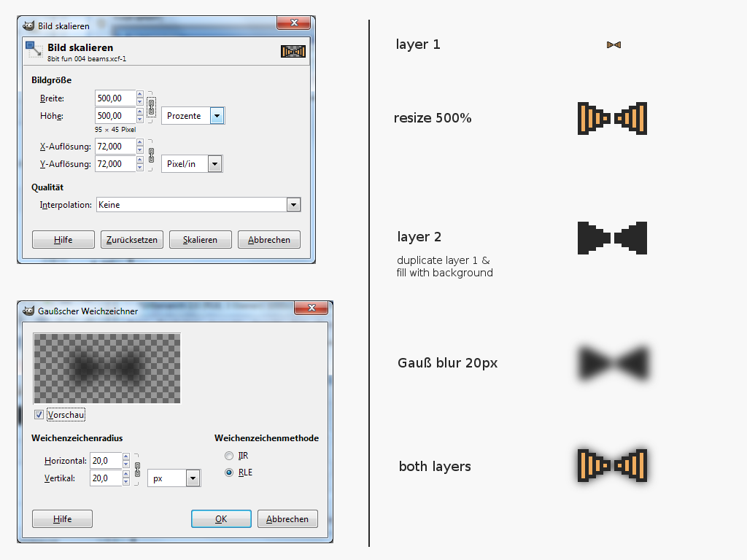Click the resolution chain link icon
The image size is (747, 560).
tap(152, 155)
